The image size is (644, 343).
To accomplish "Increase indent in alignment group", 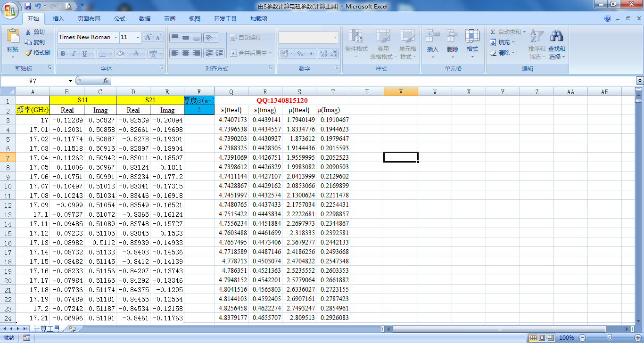I will (x=219, y=53).
